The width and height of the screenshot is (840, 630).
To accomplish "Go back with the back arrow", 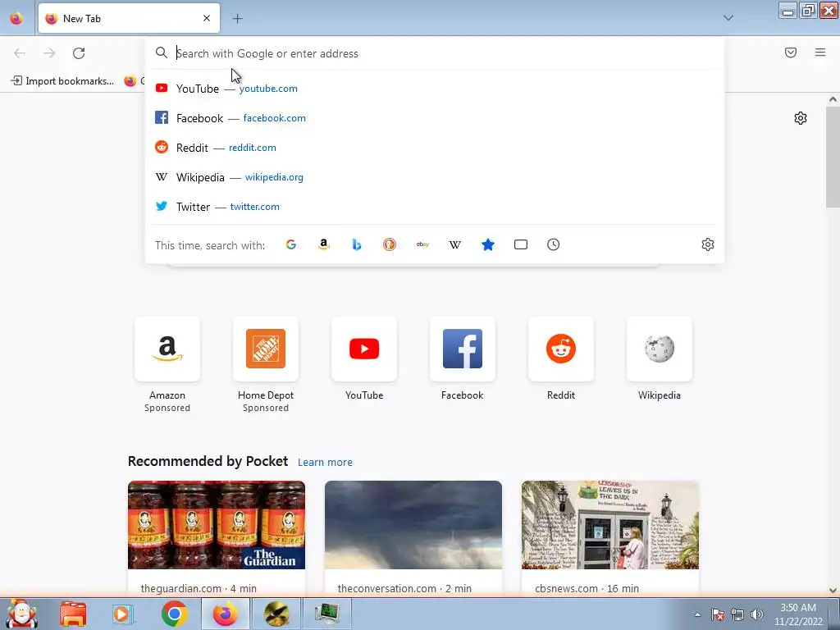I will pos(20,53).
